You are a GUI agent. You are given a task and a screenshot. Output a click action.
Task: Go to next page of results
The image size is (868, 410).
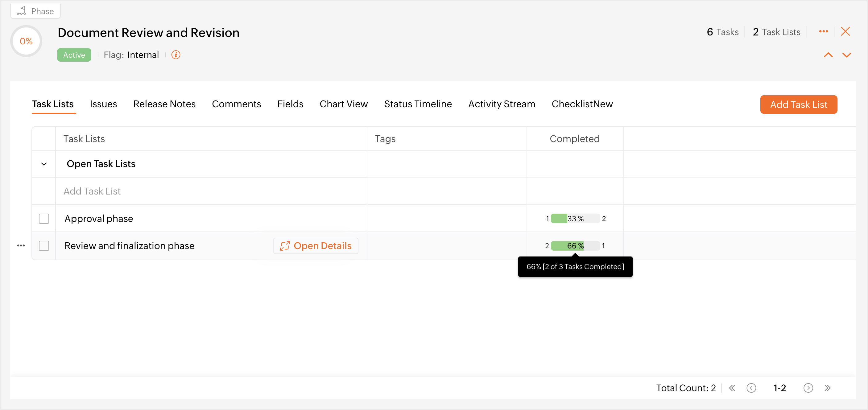[808, 388]
